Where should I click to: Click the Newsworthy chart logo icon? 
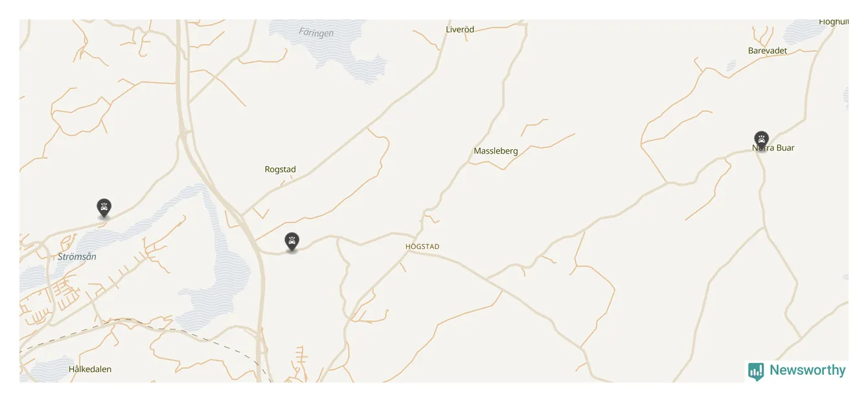pyautogui.click(x=756, y=371)
